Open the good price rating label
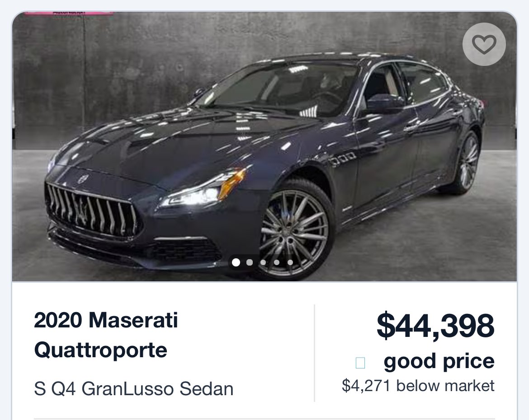 (x=439, y=361)
